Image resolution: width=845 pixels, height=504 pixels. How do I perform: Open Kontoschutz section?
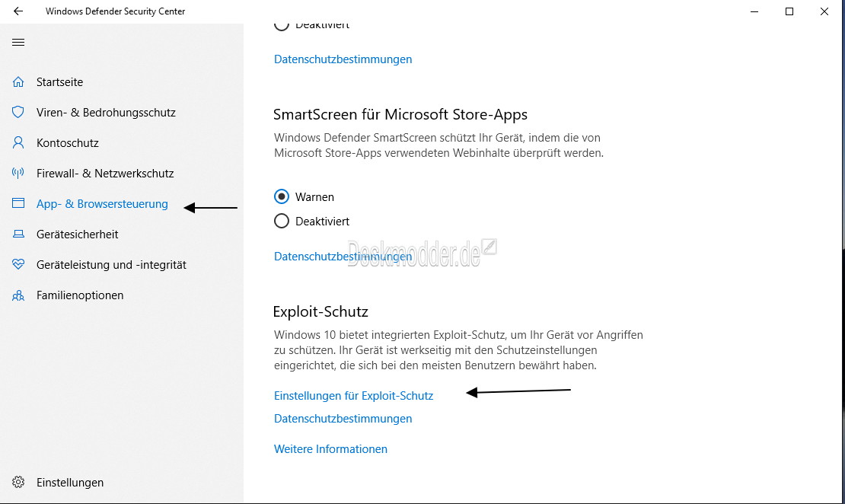coord(68,143)
